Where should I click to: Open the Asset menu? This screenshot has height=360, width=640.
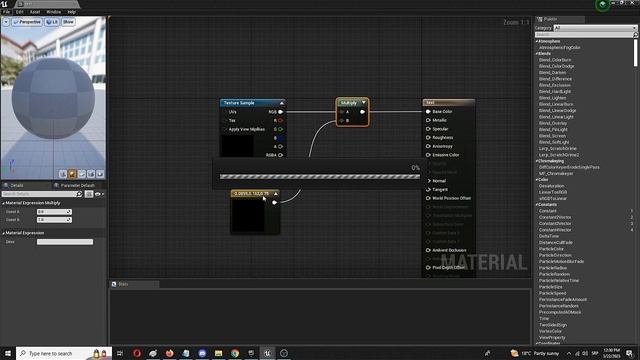tap(35, 12)
